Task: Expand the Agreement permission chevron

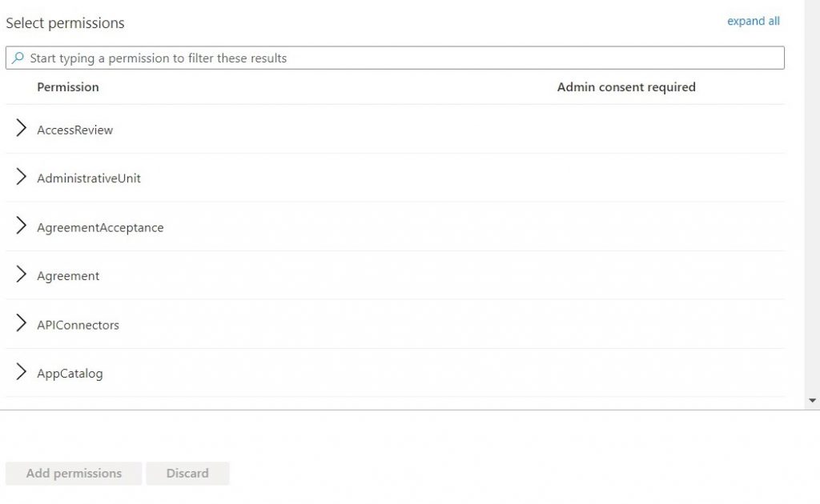Action: pyautogui.click(x=21, y=274)
